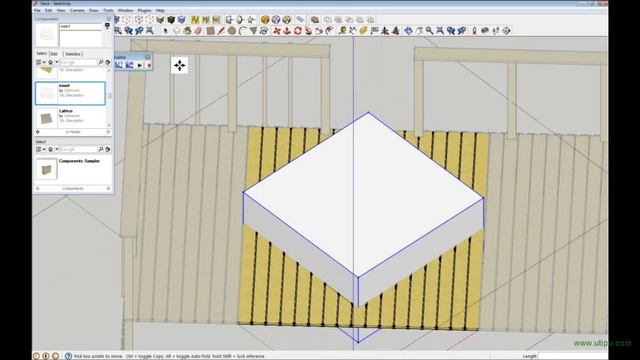Pick the Scale tool
Viewport: 640px width, 360px height.
[319, 31]
